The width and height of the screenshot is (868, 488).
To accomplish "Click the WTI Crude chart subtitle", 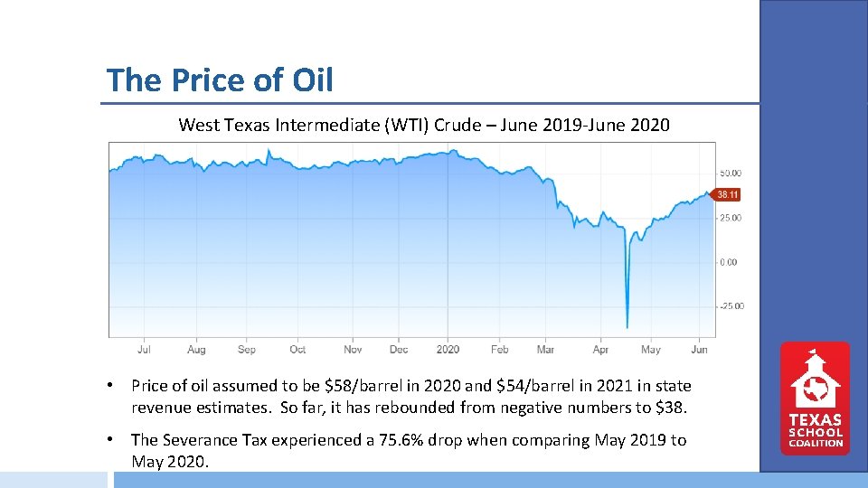I will pos(424,125).
